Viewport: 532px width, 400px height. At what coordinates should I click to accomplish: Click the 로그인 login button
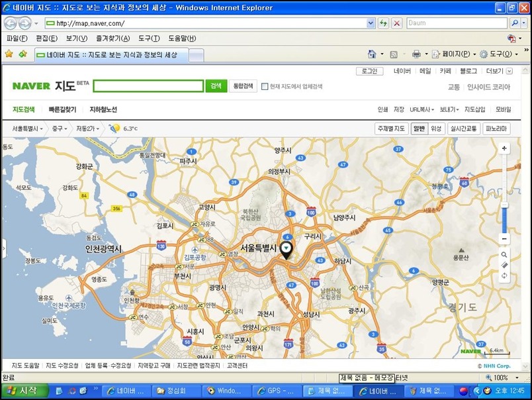click(370, 71)
